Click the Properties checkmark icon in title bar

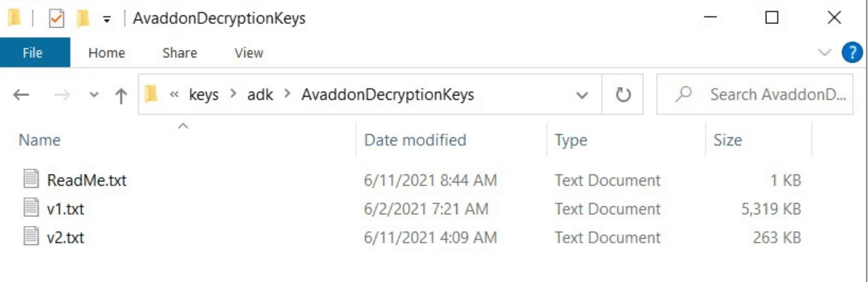pyautogui.click(x=57, y=19)
